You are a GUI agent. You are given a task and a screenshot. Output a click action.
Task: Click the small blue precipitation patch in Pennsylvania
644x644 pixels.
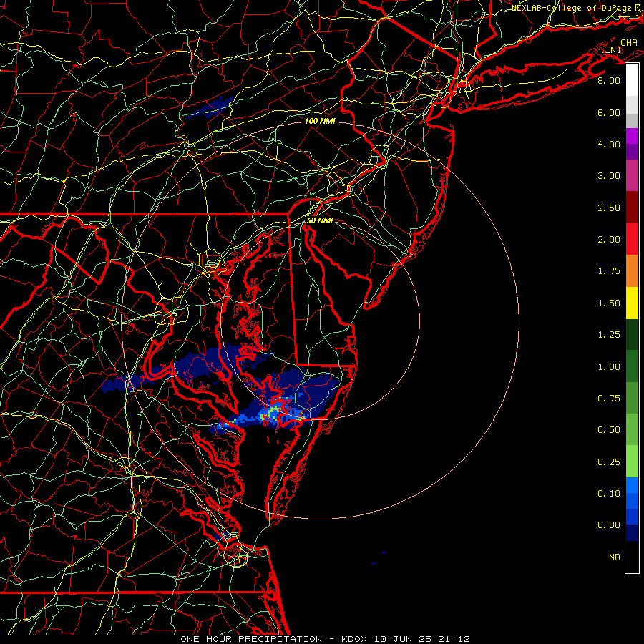coord(210,108)
